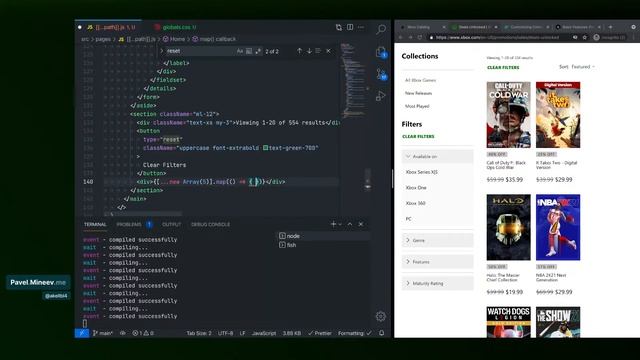
Task: Open 'Most Played' collection link
Action: pos(417,106)
